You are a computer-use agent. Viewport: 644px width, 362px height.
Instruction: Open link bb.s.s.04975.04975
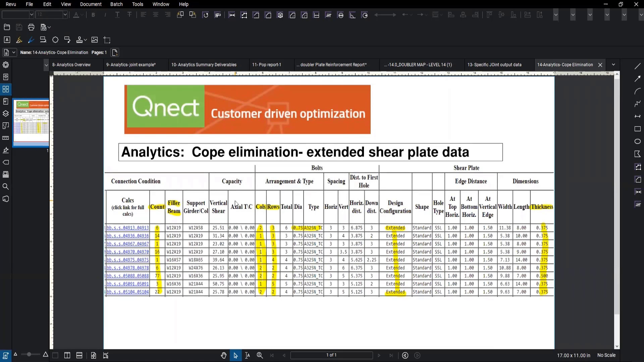127,260
